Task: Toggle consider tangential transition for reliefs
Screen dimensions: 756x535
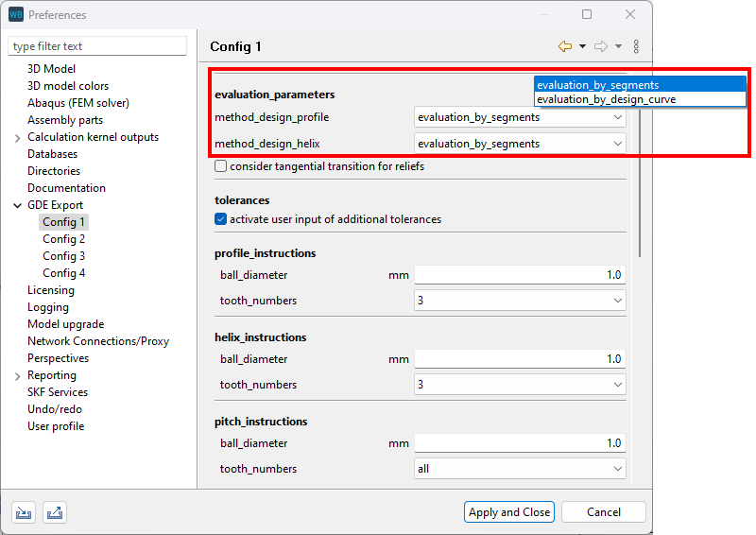Action: (x=221, y=166)
